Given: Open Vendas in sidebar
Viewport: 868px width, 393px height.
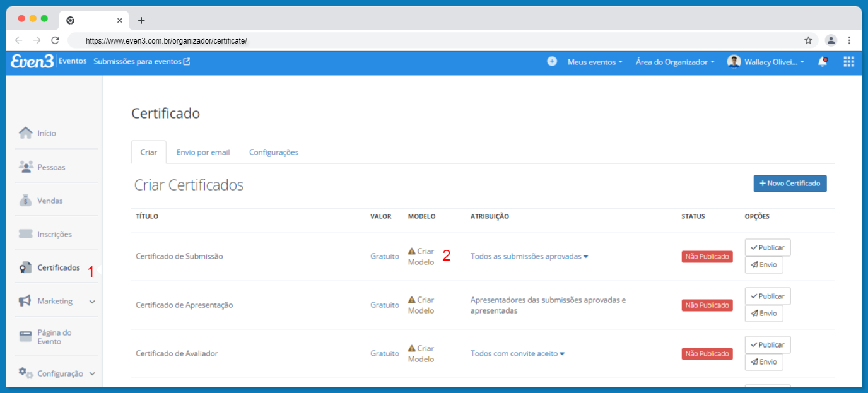Looking at the screenshot, I should (50, 201).
